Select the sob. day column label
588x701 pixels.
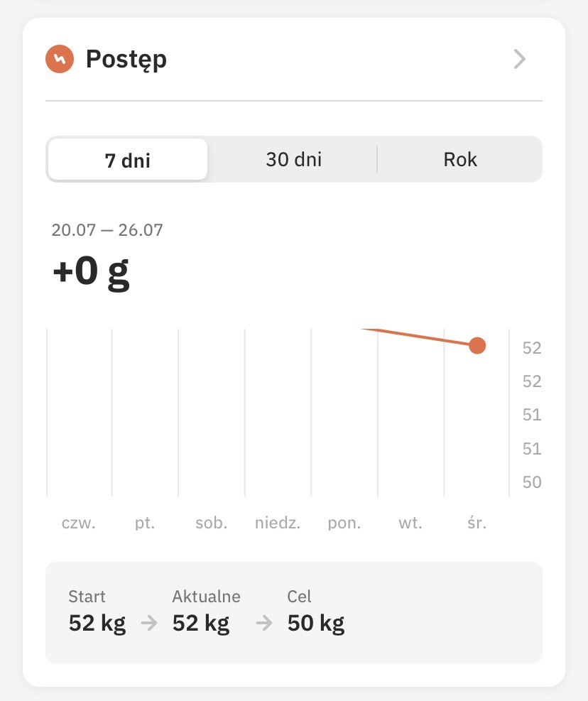(x=211, y=523)
